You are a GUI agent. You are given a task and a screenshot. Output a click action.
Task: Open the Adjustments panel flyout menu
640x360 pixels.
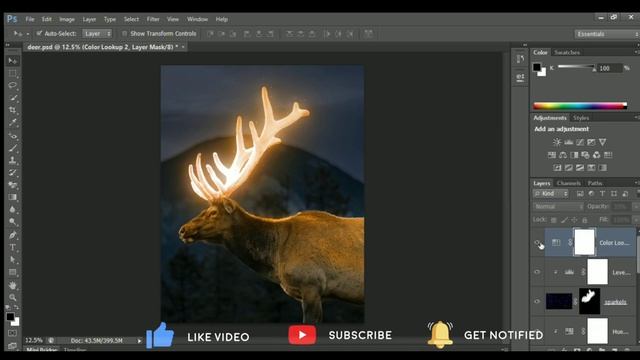point(636,118)
